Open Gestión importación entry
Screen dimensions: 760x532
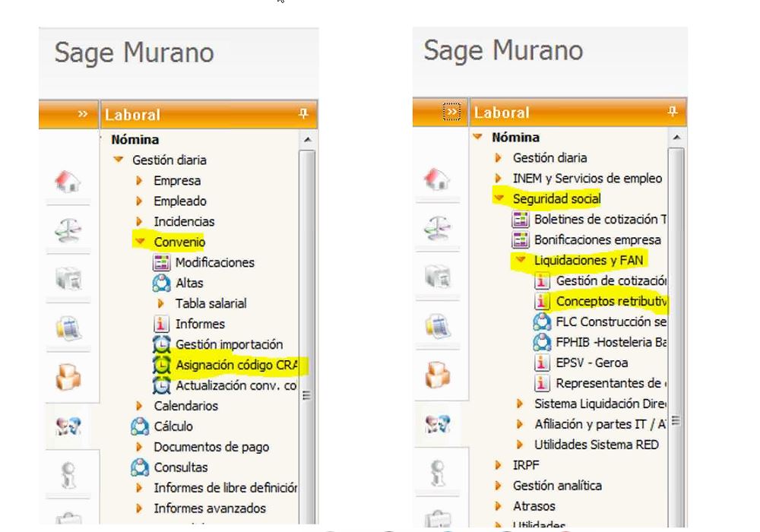coord(230,344)
